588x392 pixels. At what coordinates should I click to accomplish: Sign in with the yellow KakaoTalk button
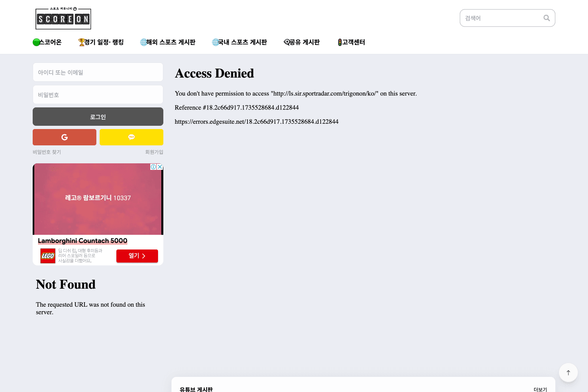point(131,137)
